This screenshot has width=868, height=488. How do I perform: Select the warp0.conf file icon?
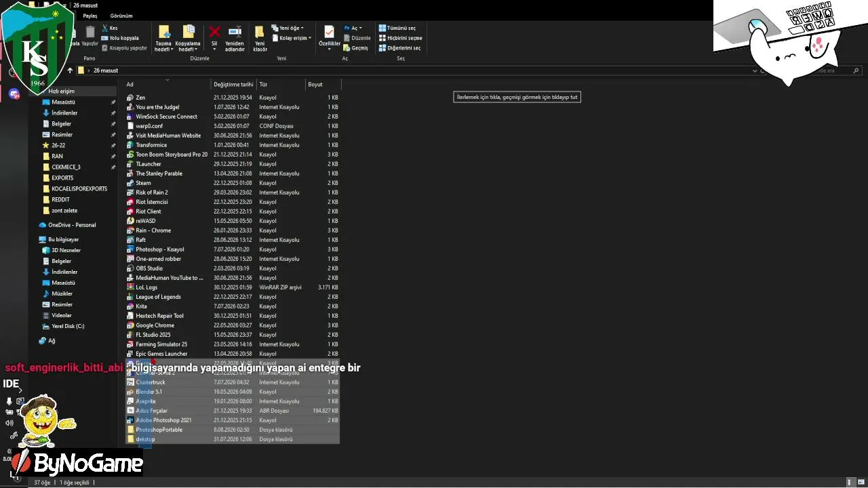131,126
